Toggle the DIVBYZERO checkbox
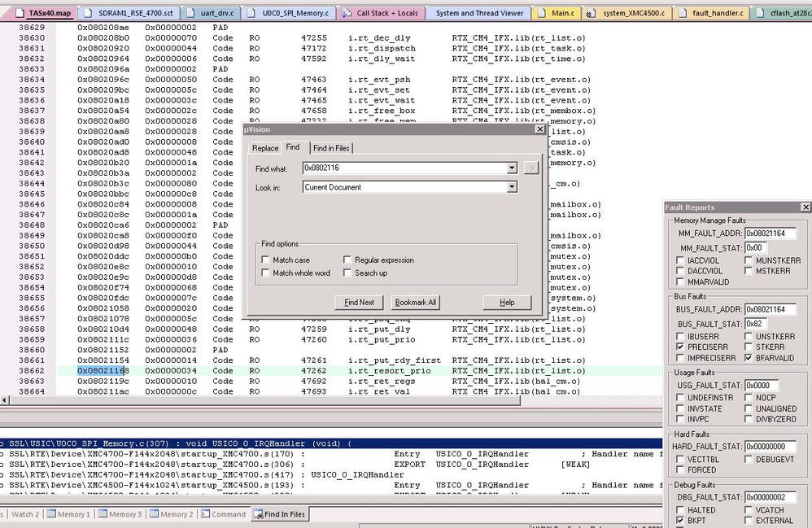812x528 pixels. [x=749, y=419]
